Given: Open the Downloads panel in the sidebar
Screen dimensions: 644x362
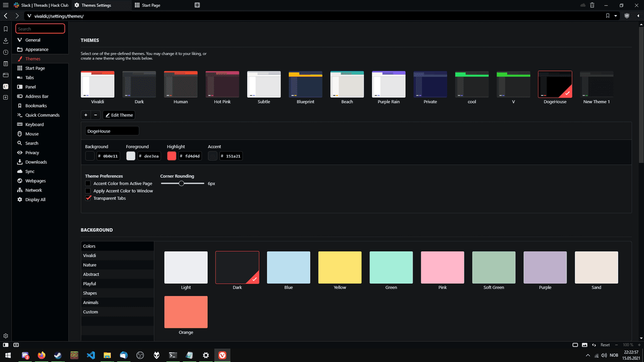Looking at the screenshot, I should 6,41.
